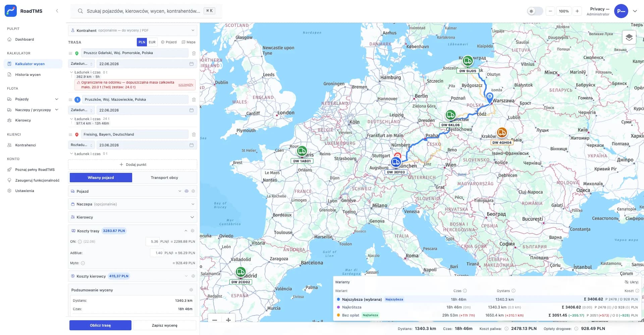This screenshot has height=335, width=644.
Task: Zoom in the map with plus button
Action: [x=228, y=320]
